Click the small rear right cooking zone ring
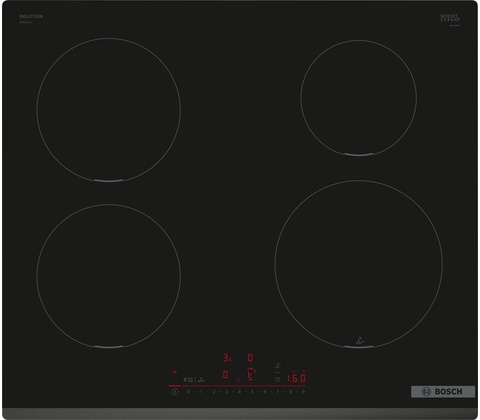The height and width of the screenshot is (420, 480). [x=359, y=98]
